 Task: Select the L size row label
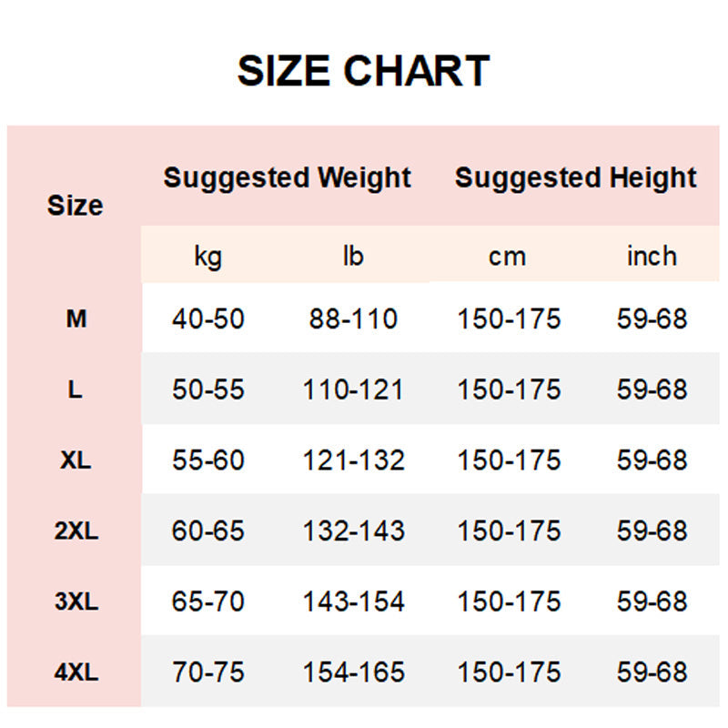click(76, 390)
